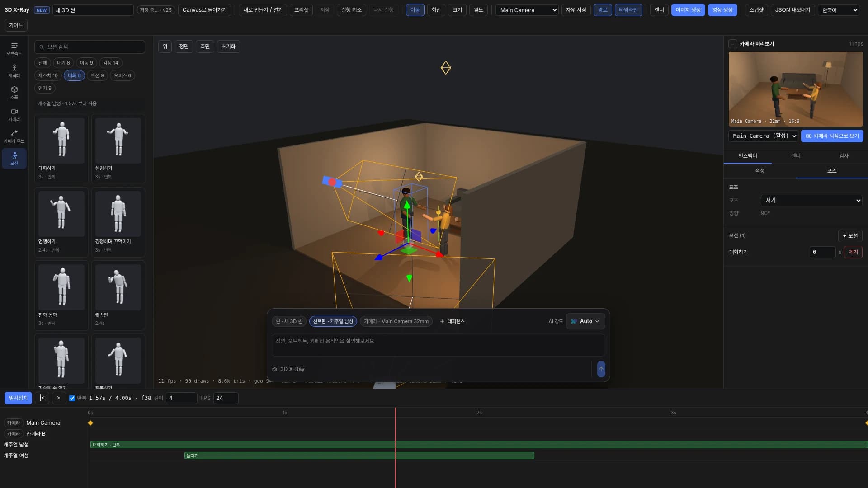This screenshot has height=488, width=868.
Task: Toggle the 타임라인 button
Action: click(628, 10)
